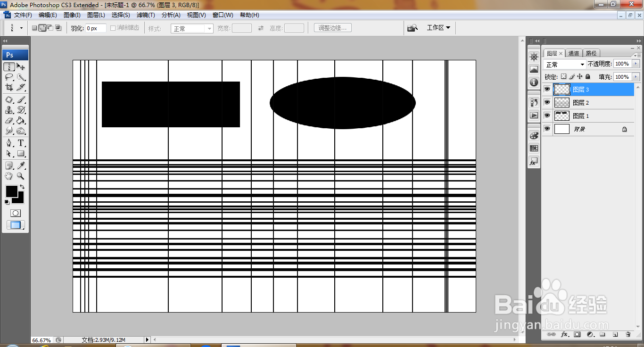Switch to the 路径 tab
The width and height of the screenshot is (644, 347).
[591, 53]
